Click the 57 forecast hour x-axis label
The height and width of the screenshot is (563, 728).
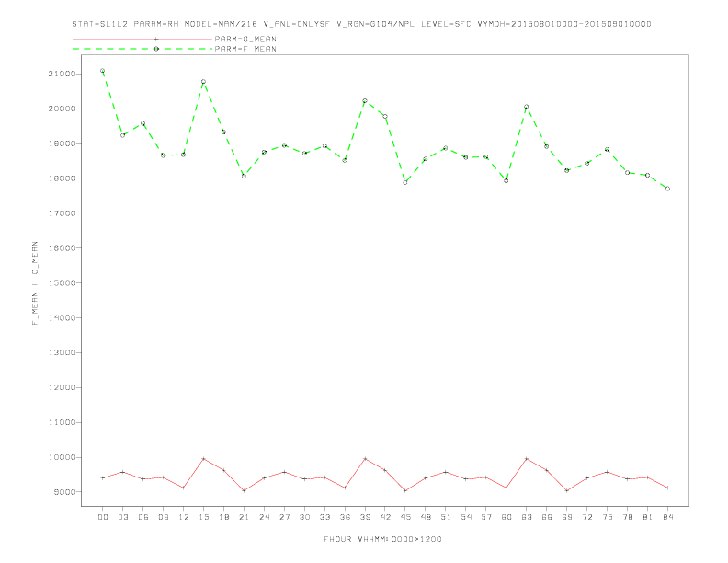click(x=486, y=517)
